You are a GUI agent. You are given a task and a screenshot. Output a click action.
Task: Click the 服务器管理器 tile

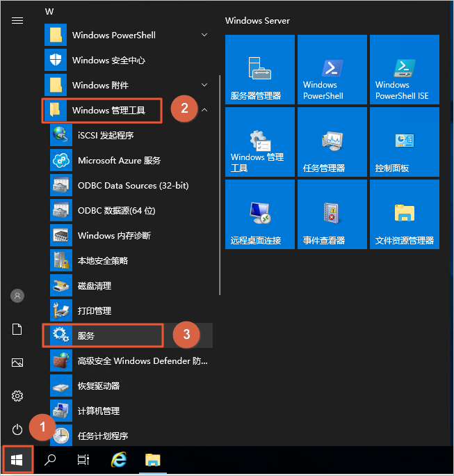click(x=259, y=69)
